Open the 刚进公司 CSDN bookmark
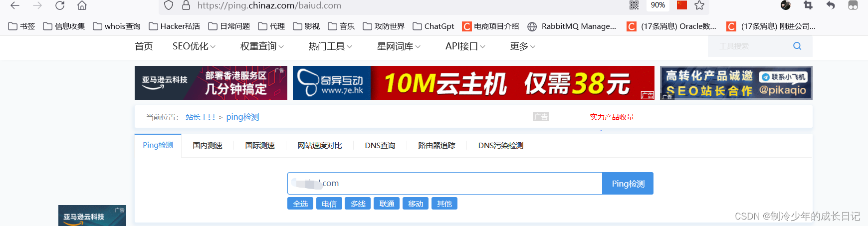Screen dimensions: 868x226 click(771, 26)
